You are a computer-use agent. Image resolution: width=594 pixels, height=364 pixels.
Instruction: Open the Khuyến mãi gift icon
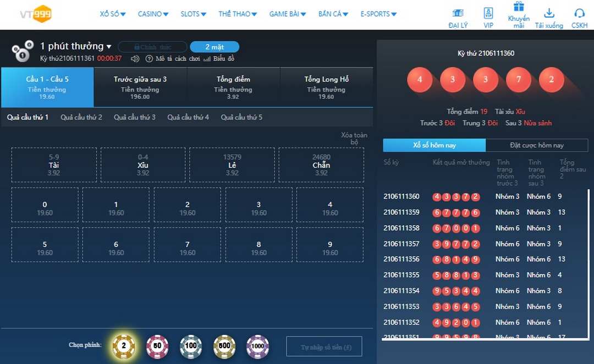(519, 7)
